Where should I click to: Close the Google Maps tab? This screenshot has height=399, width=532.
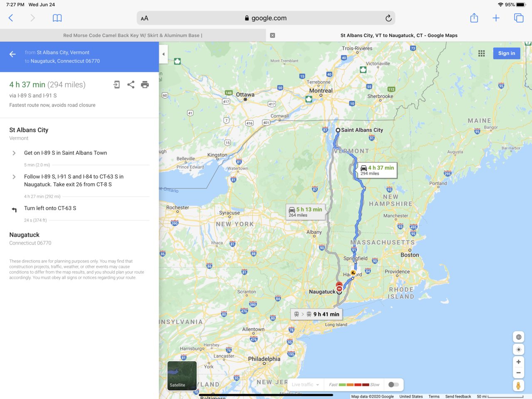click(x=272, y=35)
